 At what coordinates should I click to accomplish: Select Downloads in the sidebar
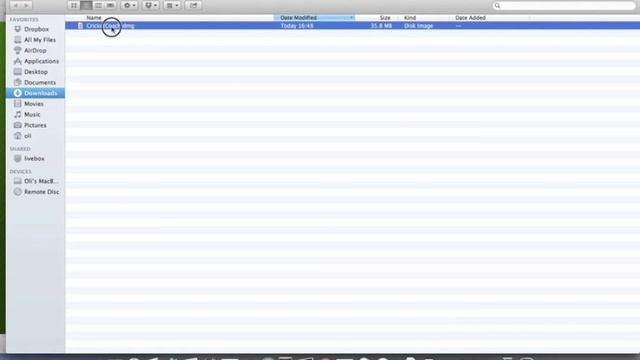[36, 93]
